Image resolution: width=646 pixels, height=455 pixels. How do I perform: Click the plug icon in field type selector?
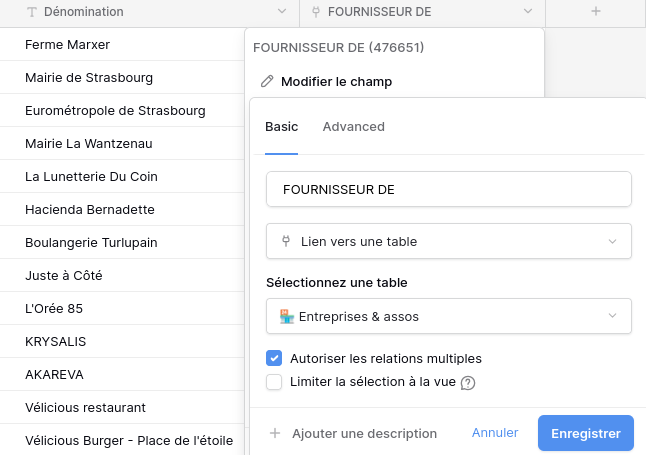(287, 241)
